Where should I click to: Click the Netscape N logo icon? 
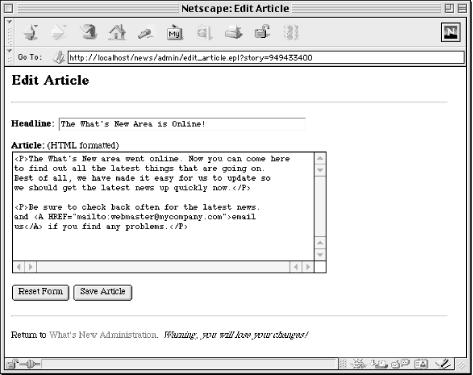pos(451,32)
